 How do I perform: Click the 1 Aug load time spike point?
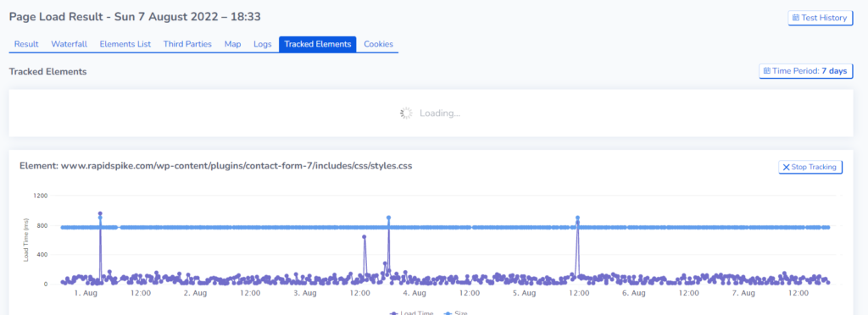(100, 213)
